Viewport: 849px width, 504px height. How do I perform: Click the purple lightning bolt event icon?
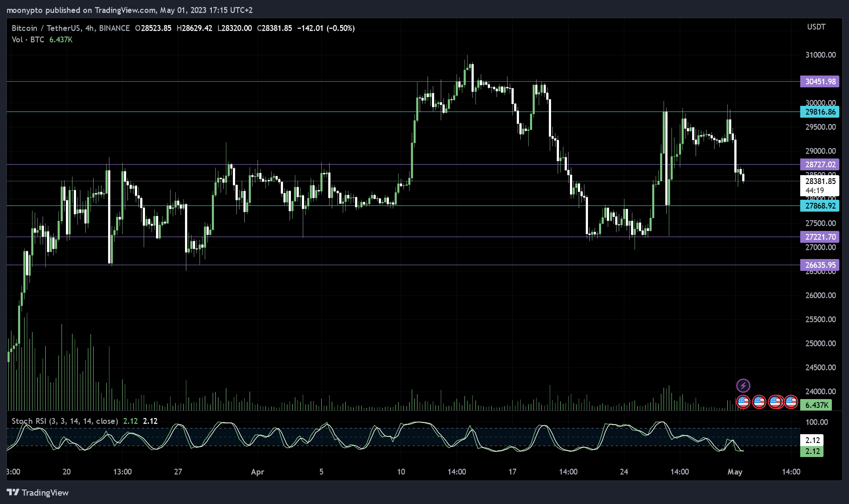coord(743,386)
